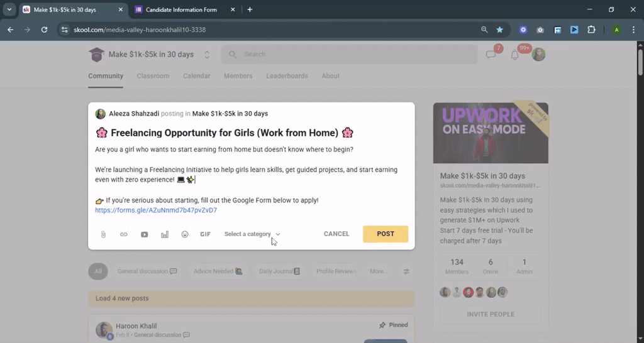The width and height of the screenshot is (644, 343).
Task: Filter posts by All
Action: (98, 271)
